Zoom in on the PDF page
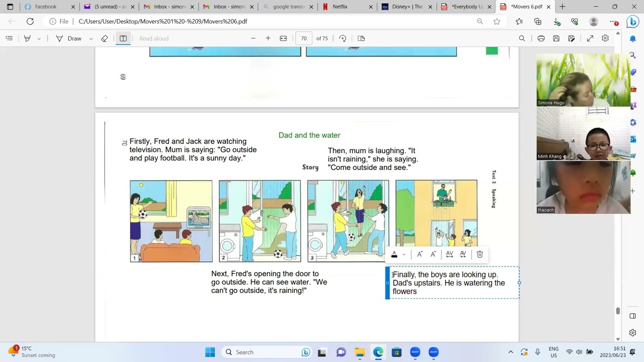Image resolution: width=644 pixels, height=362 pixels. (x=268, y=38)
